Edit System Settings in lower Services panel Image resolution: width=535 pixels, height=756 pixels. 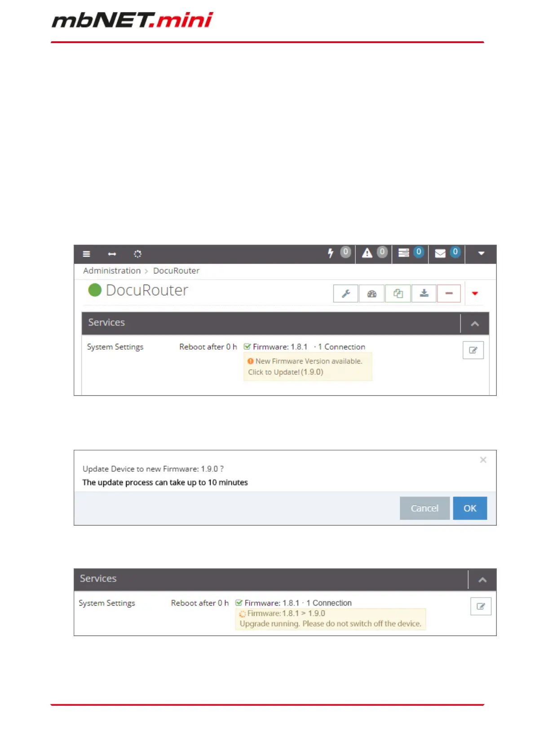481,606
